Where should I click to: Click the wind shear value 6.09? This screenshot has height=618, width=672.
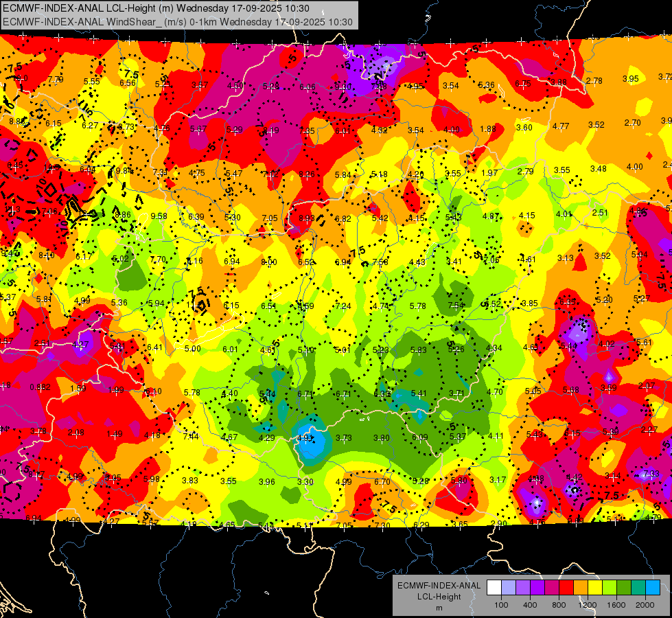(419, 437)
